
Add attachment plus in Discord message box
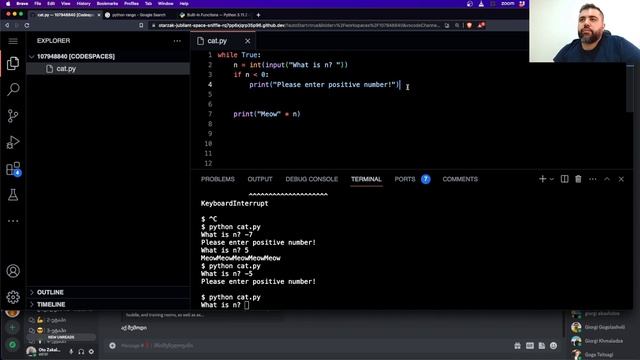point(112,346)
